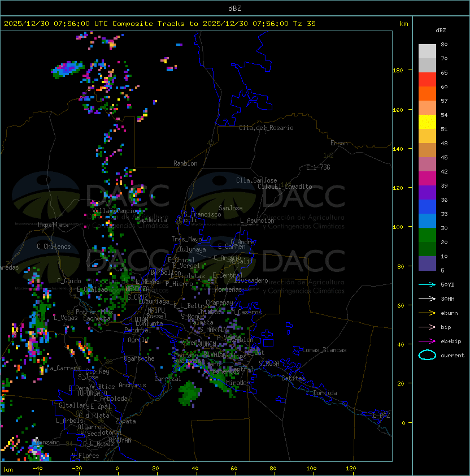Click the 'Lomas_Blancas' map label
The width and height of the screenshot is (470, 476).
point(324,350)
